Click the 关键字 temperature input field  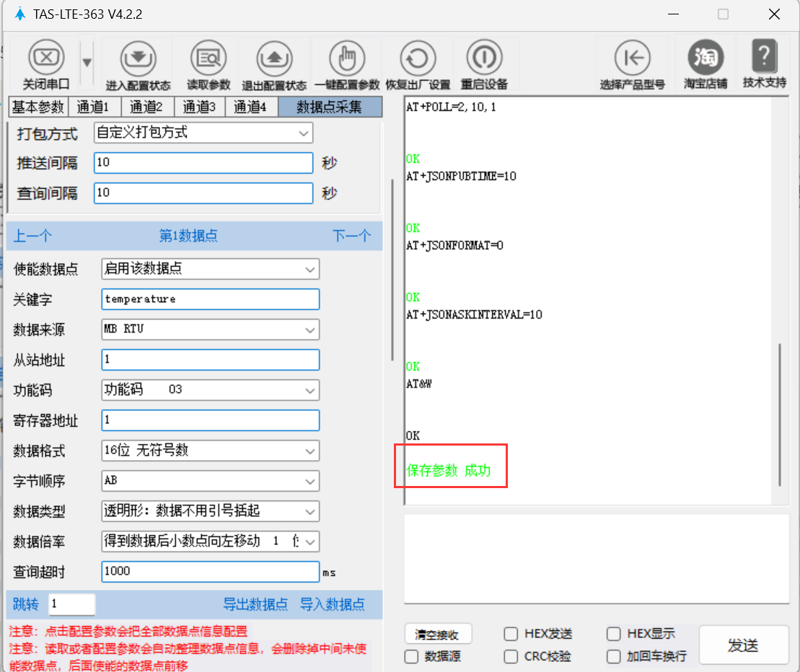(210, 299)
